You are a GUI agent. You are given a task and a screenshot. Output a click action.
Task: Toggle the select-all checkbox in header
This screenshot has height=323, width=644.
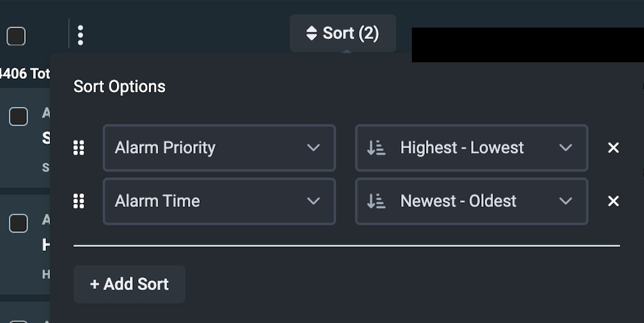[x=16, y=36]
